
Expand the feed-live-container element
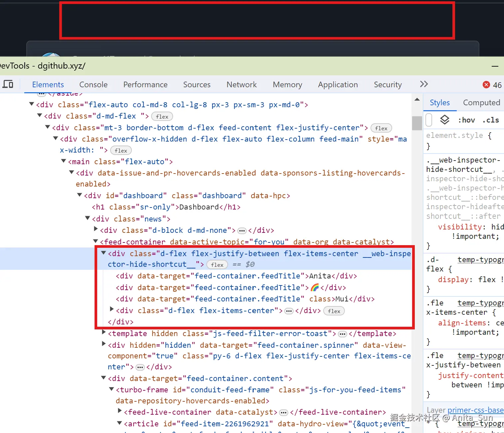120,411
